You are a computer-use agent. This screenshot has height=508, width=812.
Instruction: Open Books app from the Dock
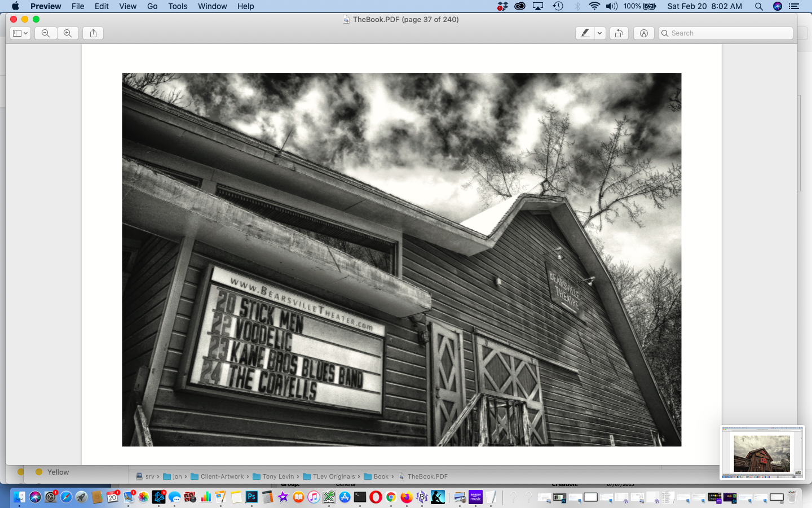(298, 497)
